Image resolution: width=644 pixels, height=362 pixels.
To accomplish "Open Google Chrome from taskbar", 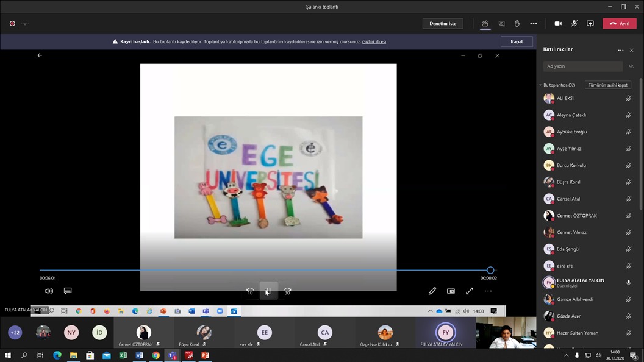I will click(x=156, y=355).
